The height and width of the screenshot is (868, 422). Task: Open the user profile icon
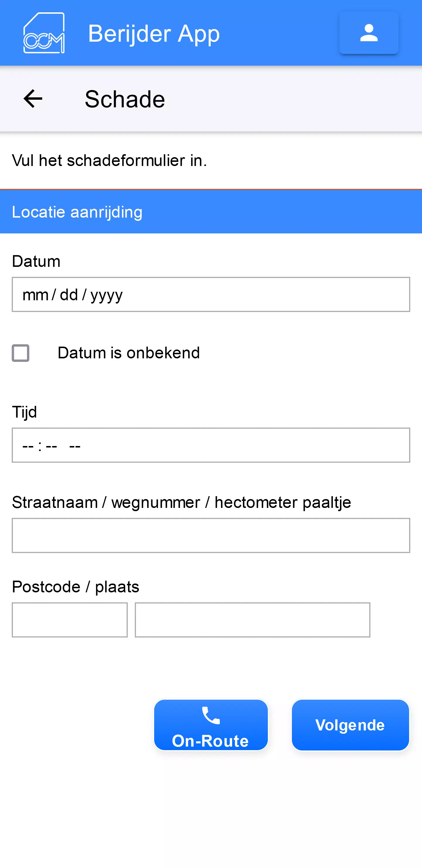[369, 33]
